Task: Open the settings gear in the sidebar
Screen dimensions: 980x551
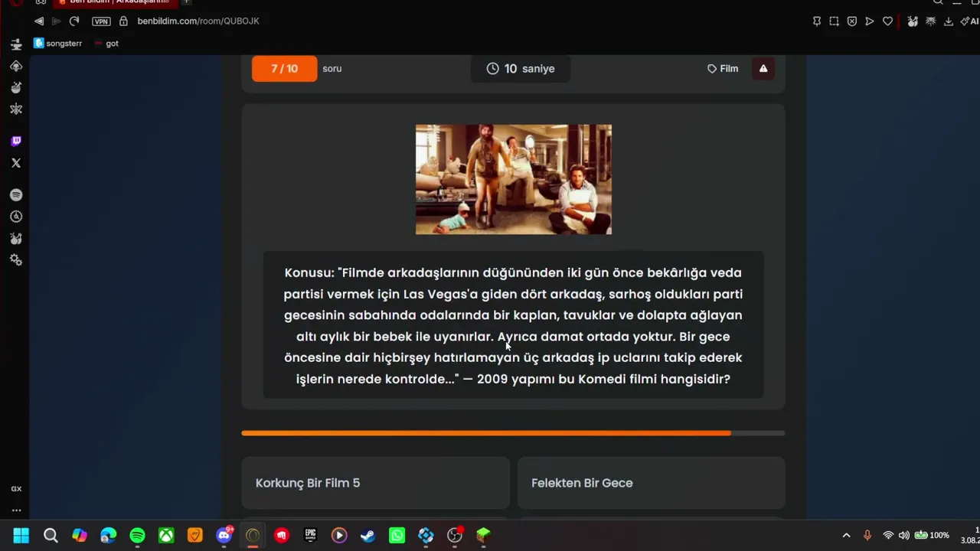Action: click(x=16, y=260)
